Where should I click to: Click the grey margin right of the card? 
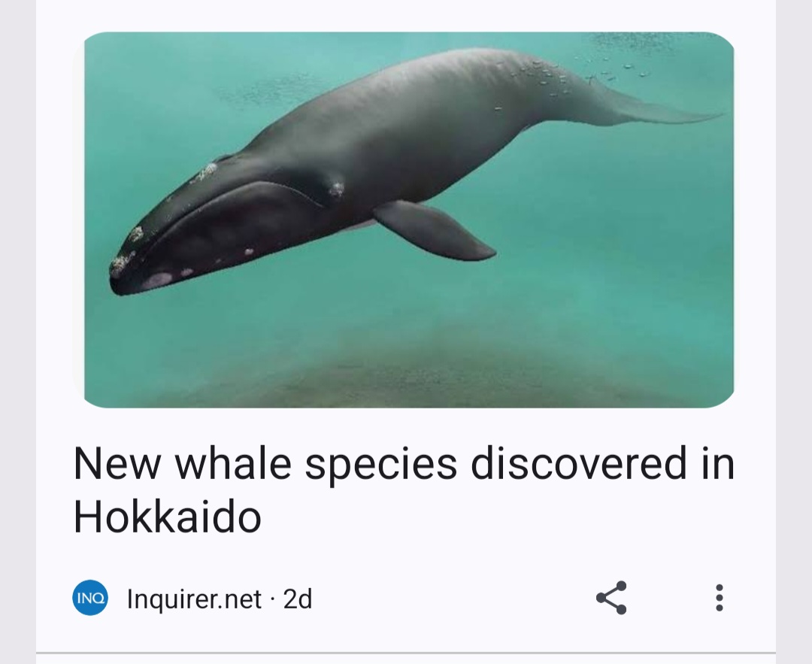(794, 332)
